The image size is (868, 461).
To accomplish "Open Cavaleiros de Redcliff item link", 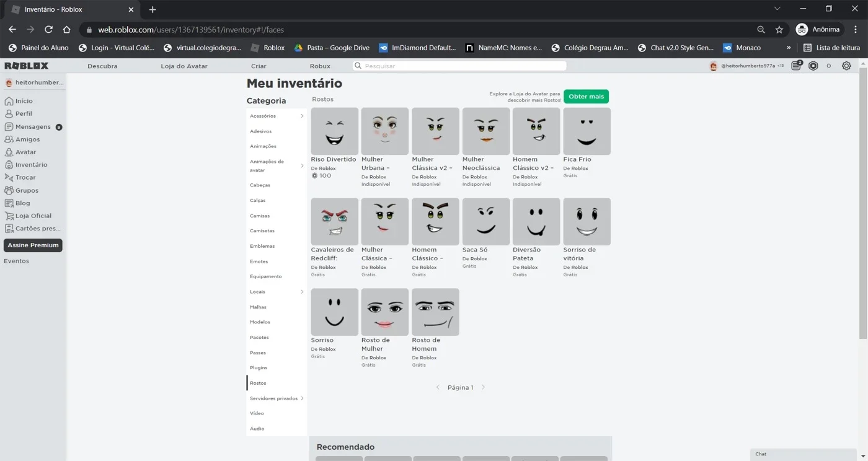I will [332, 253].
